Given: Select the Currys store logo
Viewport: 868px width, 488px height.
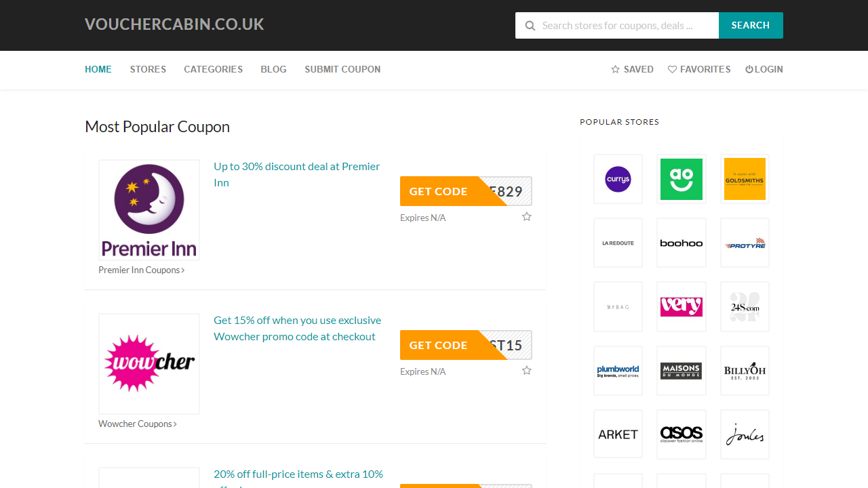Looking at the screenshot, I should [x=618, y=179].
